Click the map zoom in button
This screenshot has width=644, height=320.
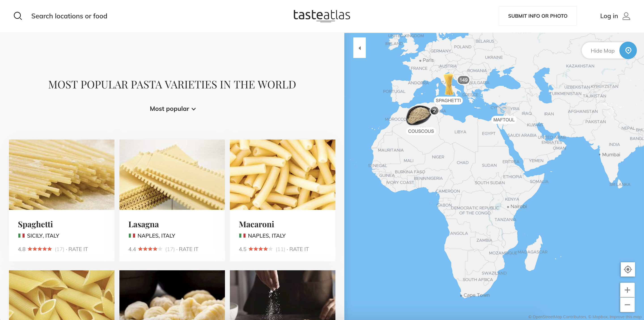(x=629, y=290)
